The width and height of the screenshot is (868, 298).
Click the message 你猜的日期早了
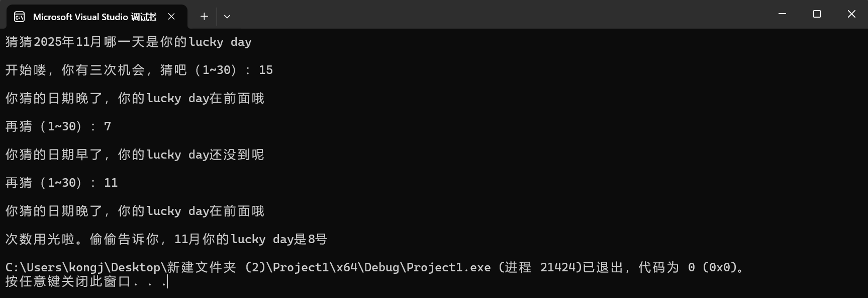pyautogui.click(x=54, y=155)
